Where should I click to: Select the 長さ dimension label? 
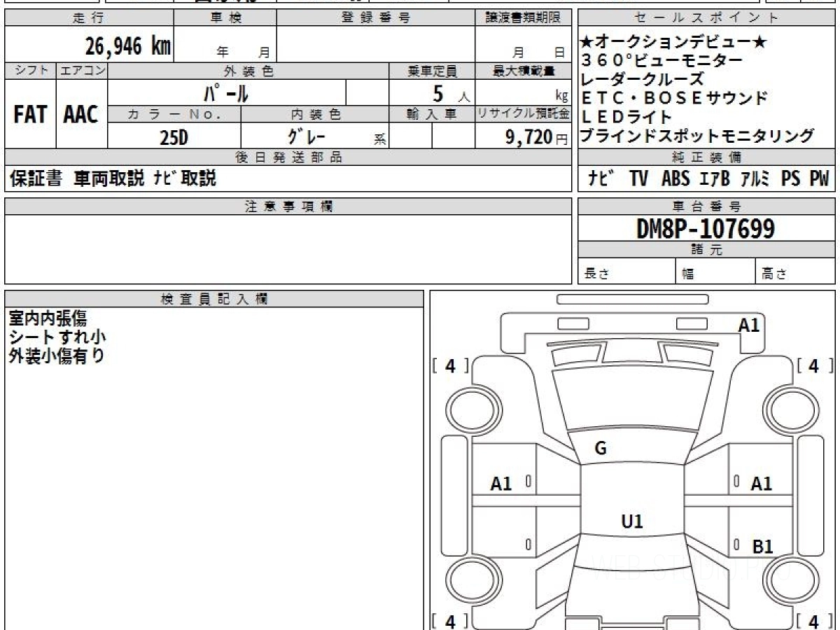pos(596,274)
